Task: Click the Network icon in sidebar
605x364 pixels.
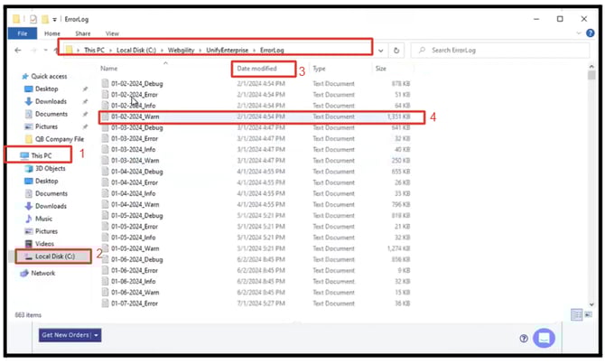Action: (24, 273)
